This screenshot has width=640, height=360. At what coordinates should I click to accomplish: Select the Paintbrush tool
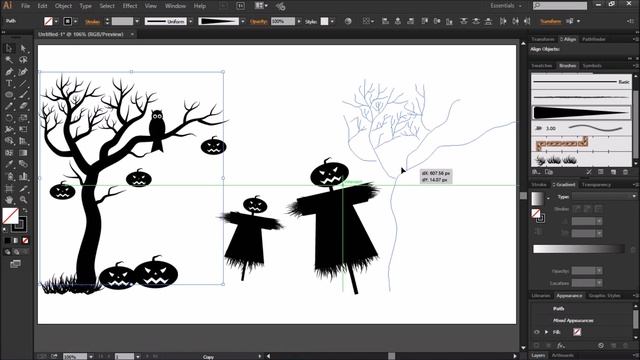(23, 95)
